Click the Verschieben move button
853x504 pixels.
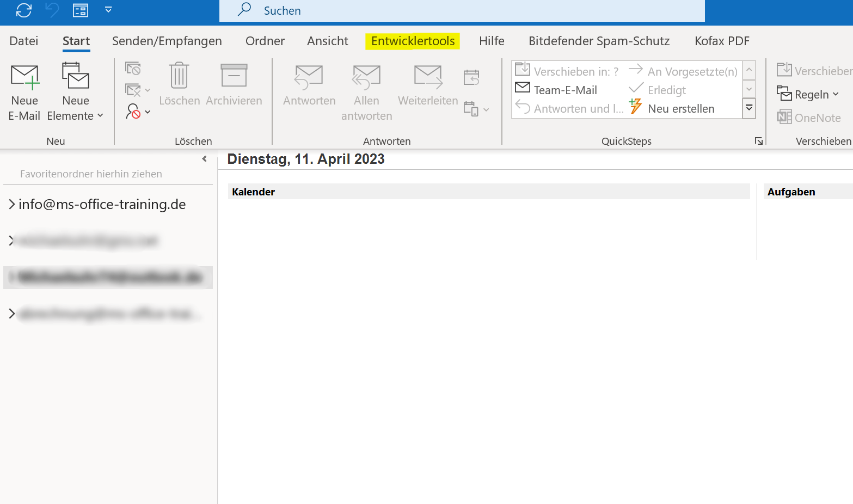[814, 71]
